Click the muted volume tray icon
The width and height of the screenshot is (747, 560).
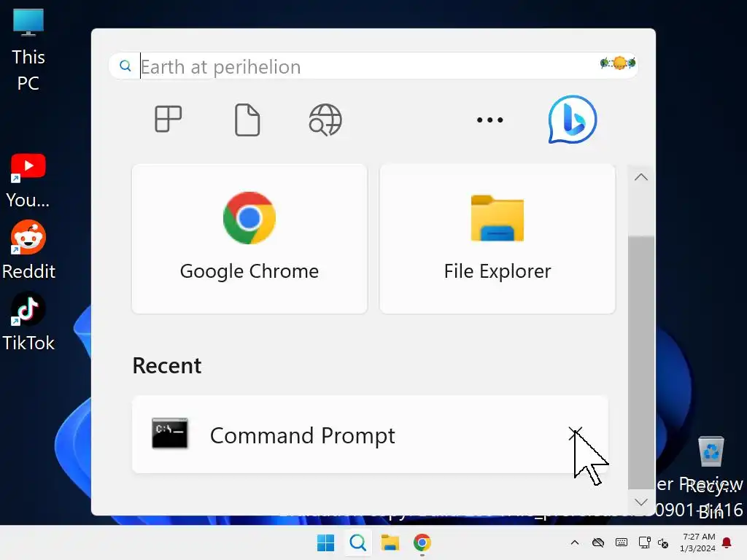[x=662, y=542]
